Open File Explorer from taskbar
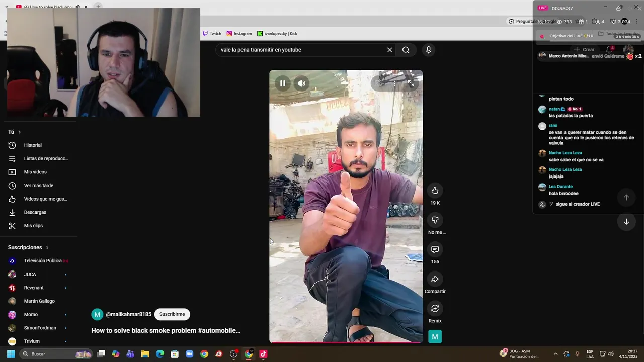The image size is (644, 362). point(145,354)
